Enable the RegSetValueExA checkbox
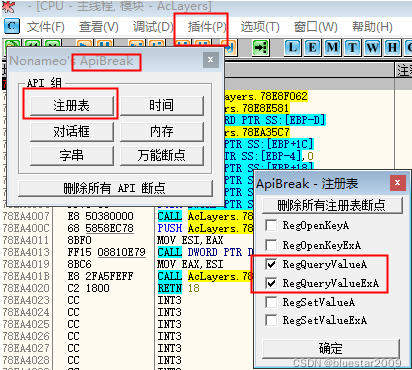The width and height of the screenshot is (412, 370). point(271,320)
